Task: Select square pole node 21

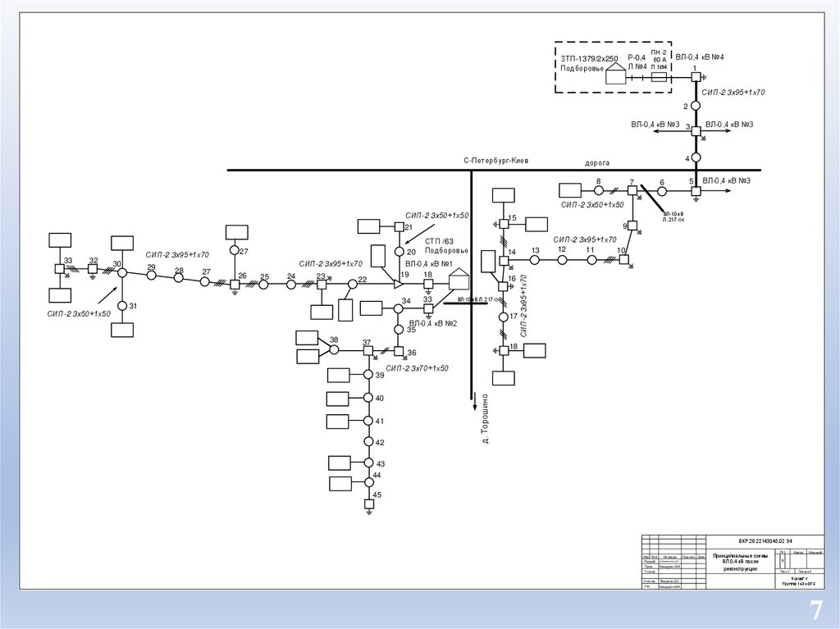Action: point(399,226)
